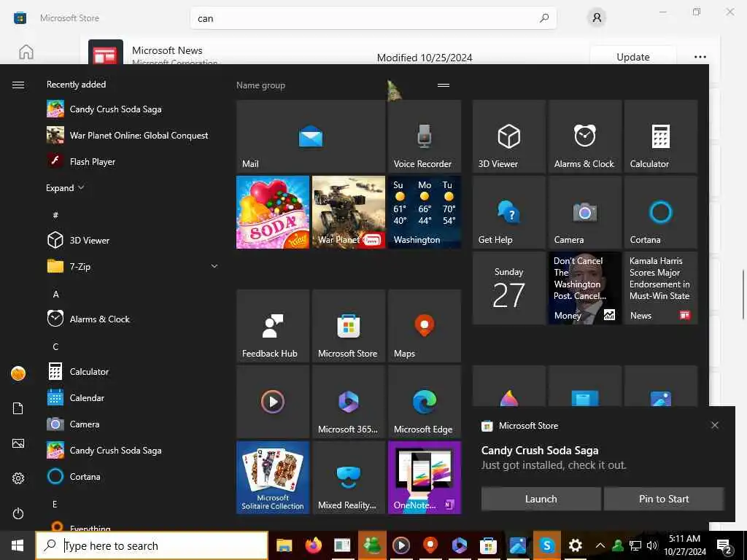Screen dimensions: 747x560
Task: Open the Feedback Hub tile
Action: pos(273,326)
